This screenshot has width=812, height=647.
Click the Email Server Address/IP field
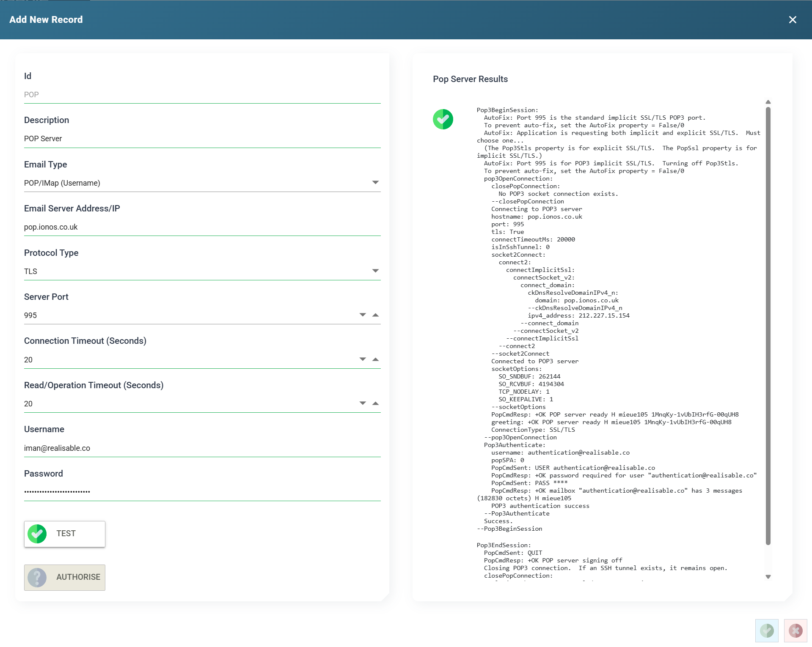202,227
